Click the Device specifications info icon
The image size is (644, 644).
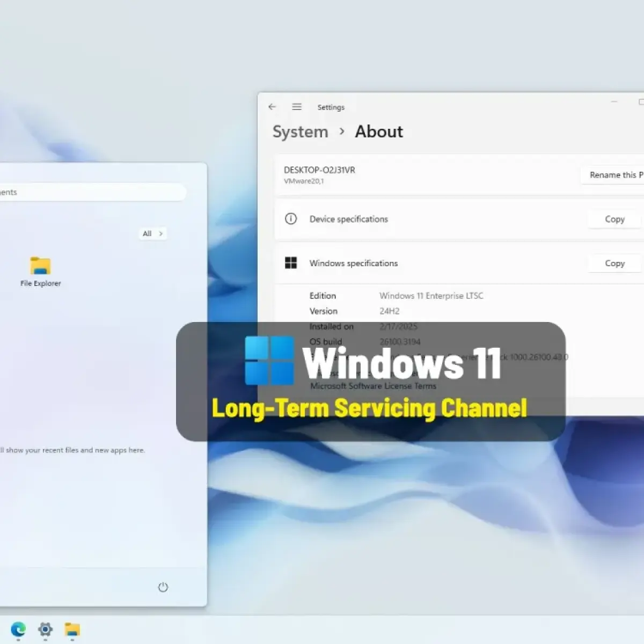point(291,218)
